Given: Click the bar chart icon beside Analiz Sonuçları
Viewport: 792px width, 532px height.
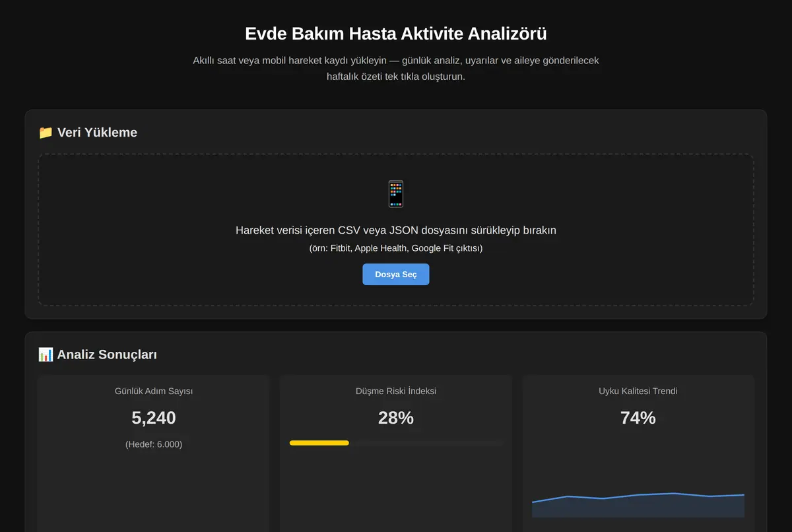Looking at the screenshot, I should (46, 354).
